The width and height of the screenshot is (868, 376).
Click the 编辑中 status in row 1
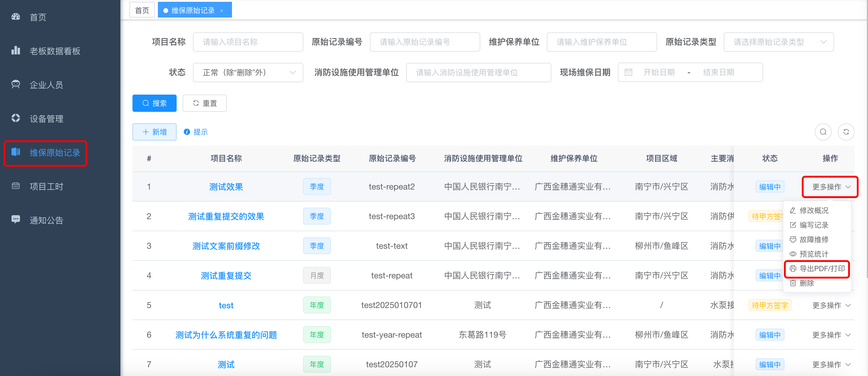click(x=770, y=187)
